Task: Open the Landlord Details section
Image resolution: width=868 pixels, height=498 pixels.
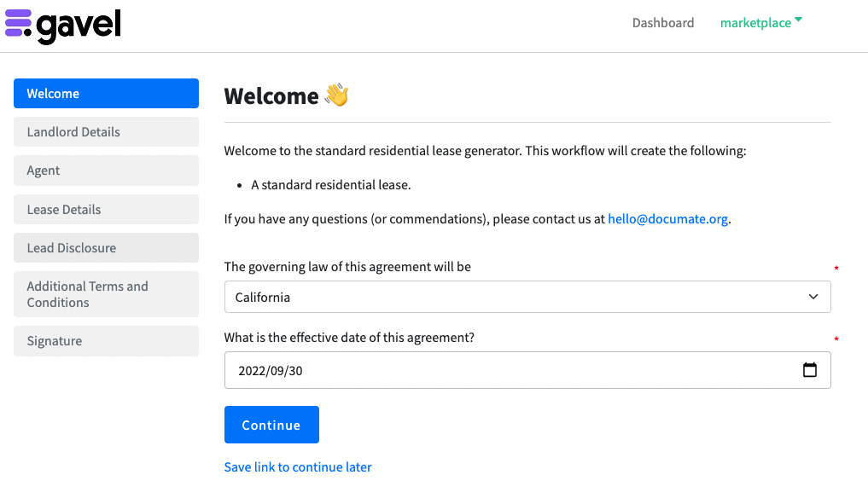Action: (x=106, y=131)
